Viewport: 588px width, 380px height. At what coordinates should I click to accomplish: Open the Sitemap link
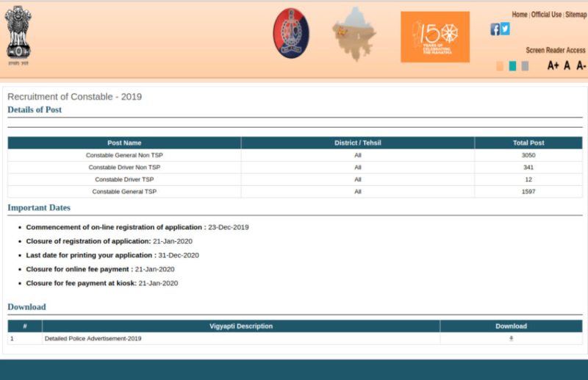576,15
